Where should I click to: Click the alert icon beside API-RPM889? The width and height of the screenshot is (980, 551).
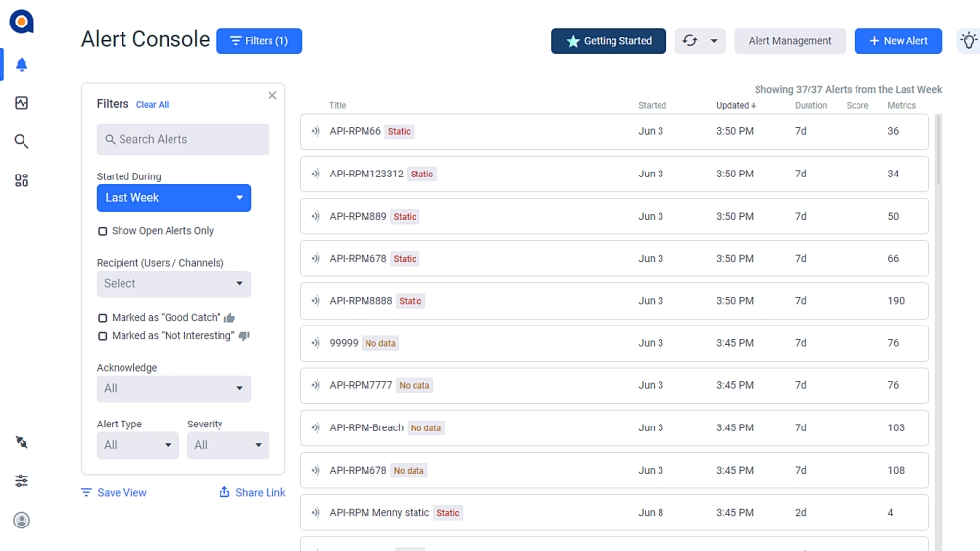pyautogui.click(x=316, y=217)
